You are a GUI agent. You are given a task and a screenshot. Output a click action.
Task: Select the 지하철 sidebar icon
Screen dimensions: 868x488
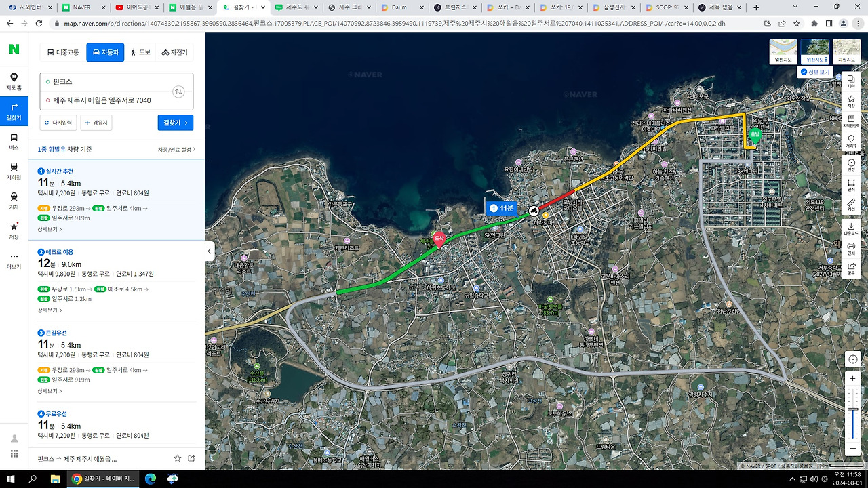coord(14,171)
